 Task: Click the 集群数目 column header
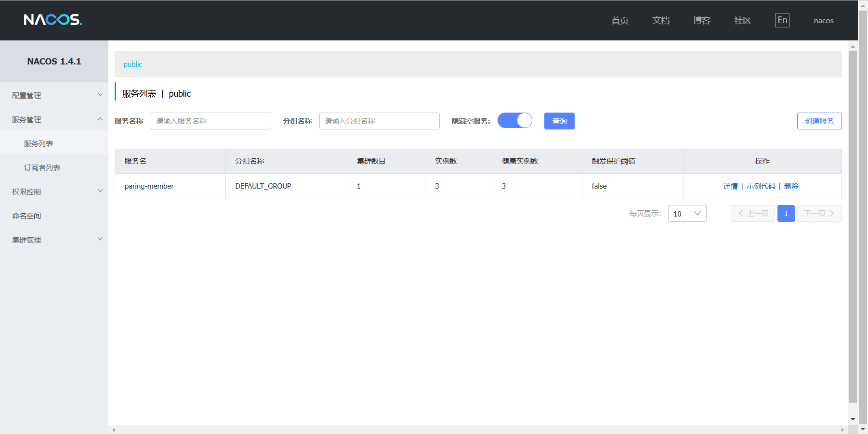click(386, 161)
